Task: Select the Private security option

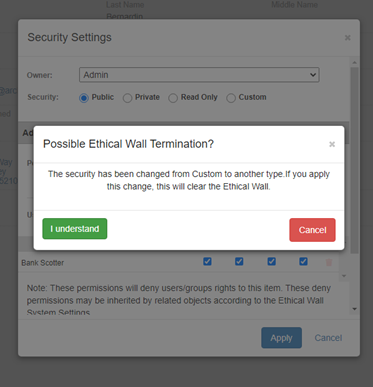Action: click(127, 98)
